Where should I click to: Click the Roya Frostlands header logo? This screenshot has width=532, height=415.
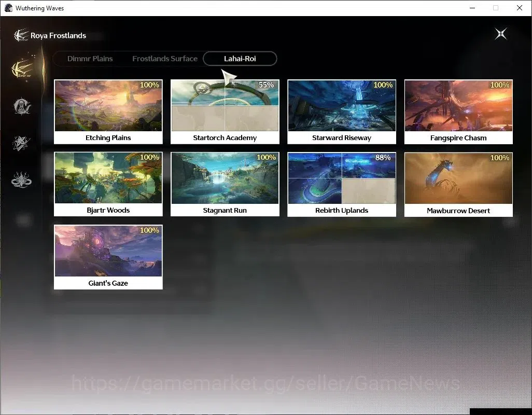pyautogui.click(x=20, y=35)
